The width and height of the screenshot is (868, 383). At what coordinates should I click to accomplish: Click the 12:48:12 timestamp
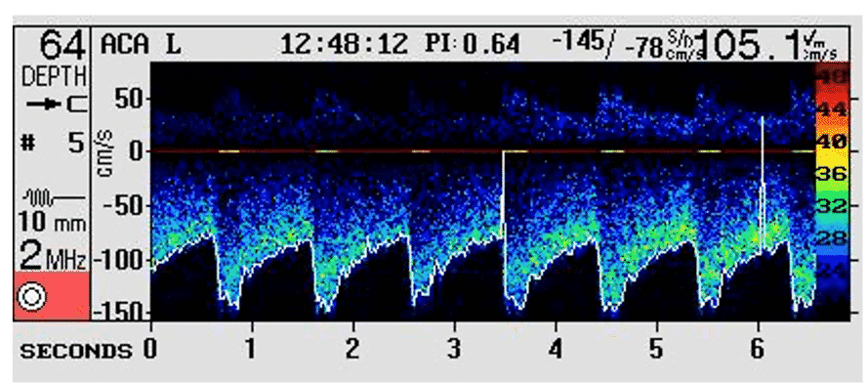pos(345,44)
